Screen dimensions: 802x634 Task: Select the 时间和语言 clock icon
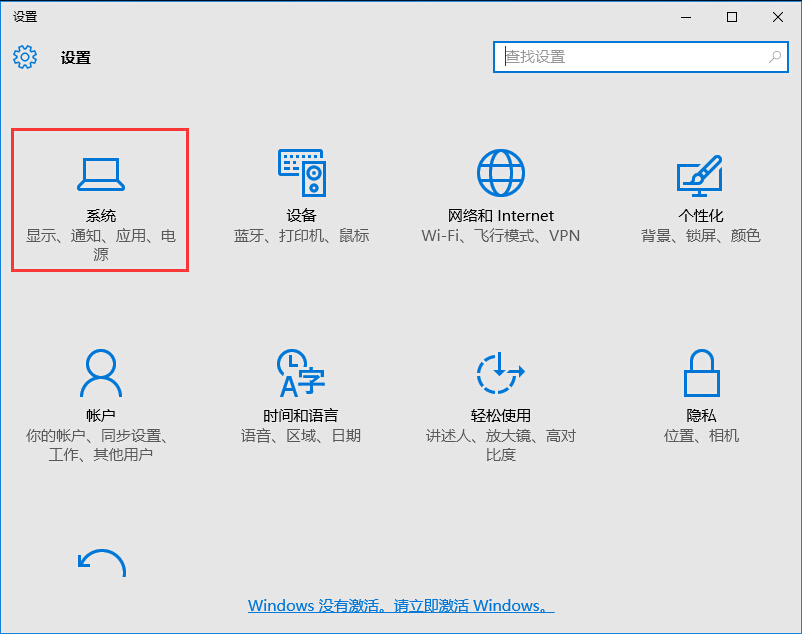pyautogui.click(x=300, y=372)
